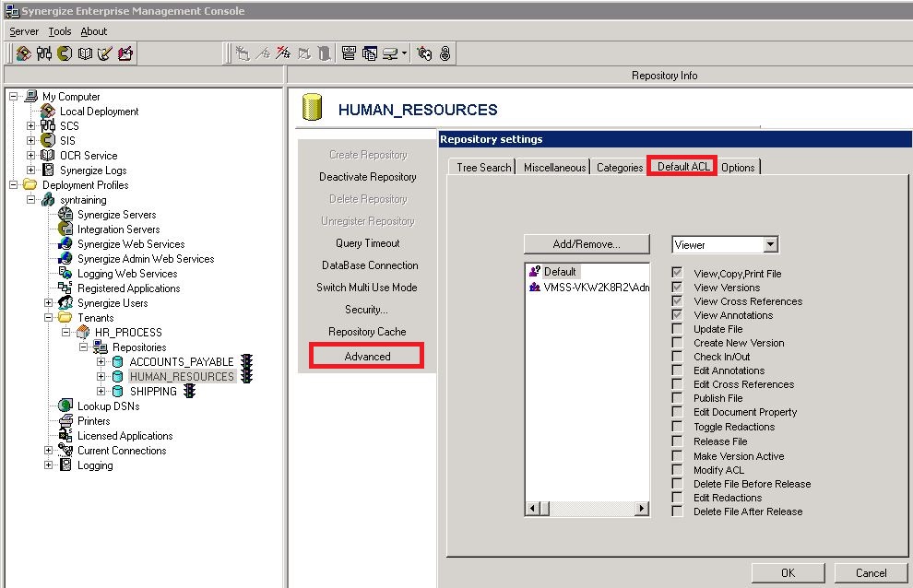Viewport: 913px width, 588px height.
Task: Click the stacked server list toolbar icon
Action: pos(349,53)
